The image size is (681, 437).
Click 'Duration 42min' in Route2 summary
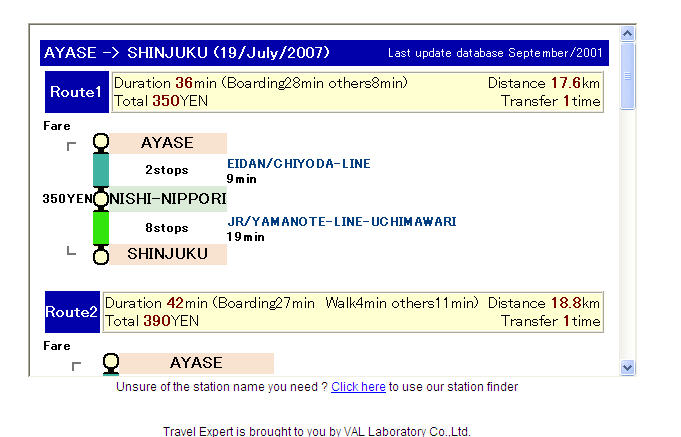tap(156, 303)
